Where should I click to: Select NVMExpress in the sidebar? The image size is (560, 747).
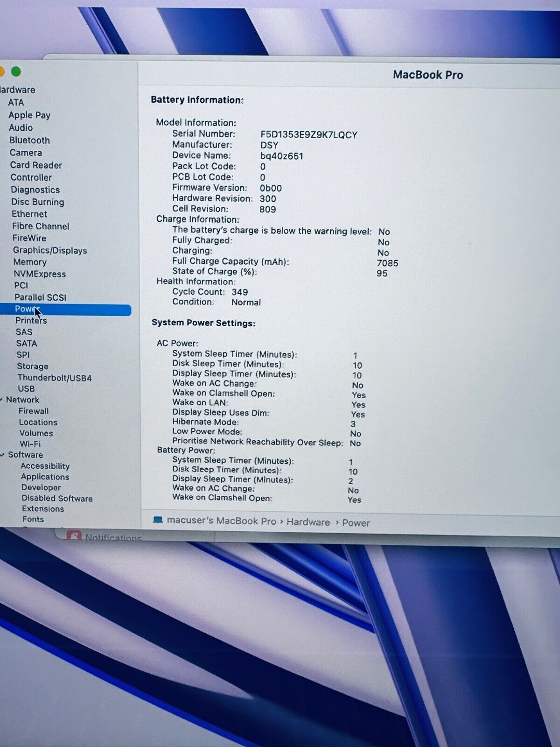pyautogui.click(x=40, y=274)
